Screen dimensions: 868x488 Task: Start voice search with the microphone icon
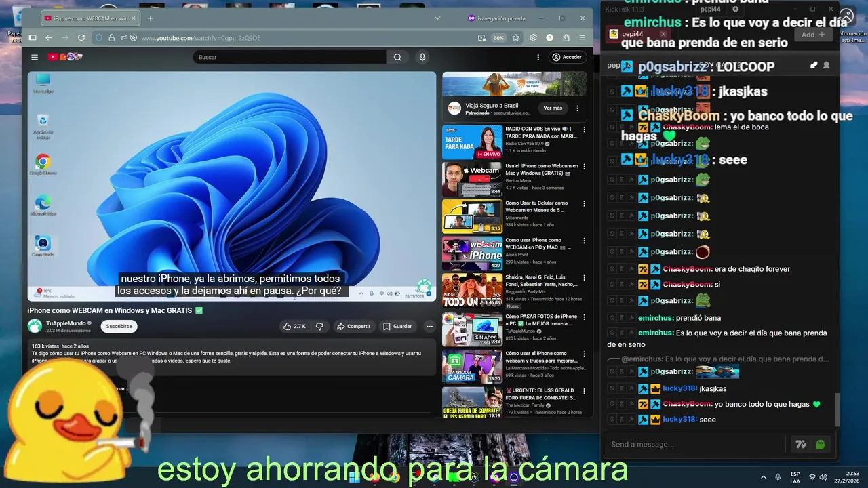click(422, 57)
